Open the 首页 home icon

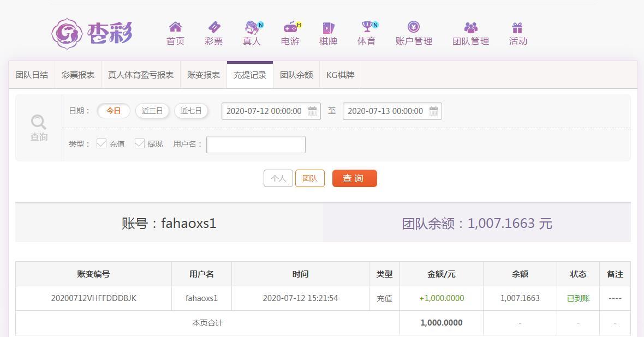(x=175, y=27)
